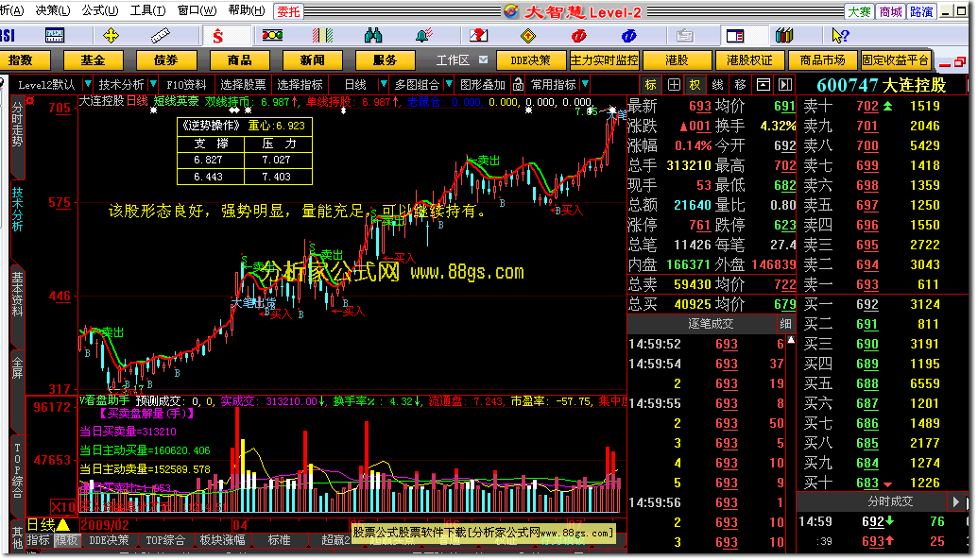The image size is (978, 560).
Task: Open the colored books library icon
Action: pyautogui.click(x=784, y=36)
